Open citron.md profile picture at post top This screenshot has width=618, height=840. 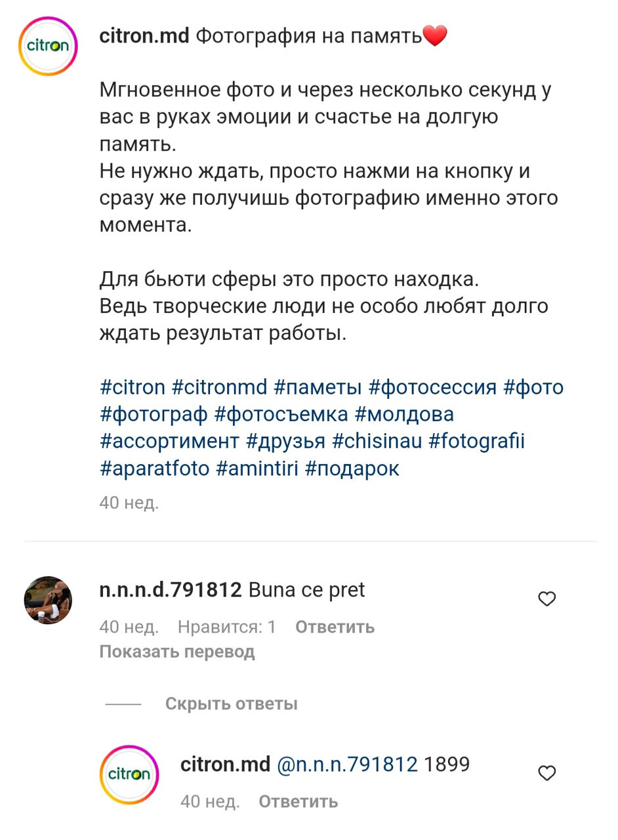(48, 47)
